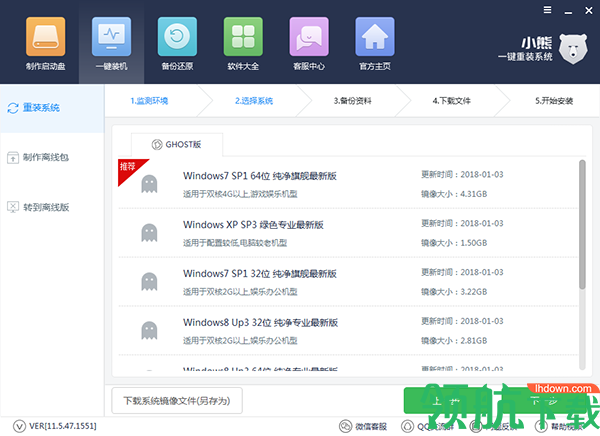
Task: Switch to the GHOST版 tab
Action: tap(177, 145)
